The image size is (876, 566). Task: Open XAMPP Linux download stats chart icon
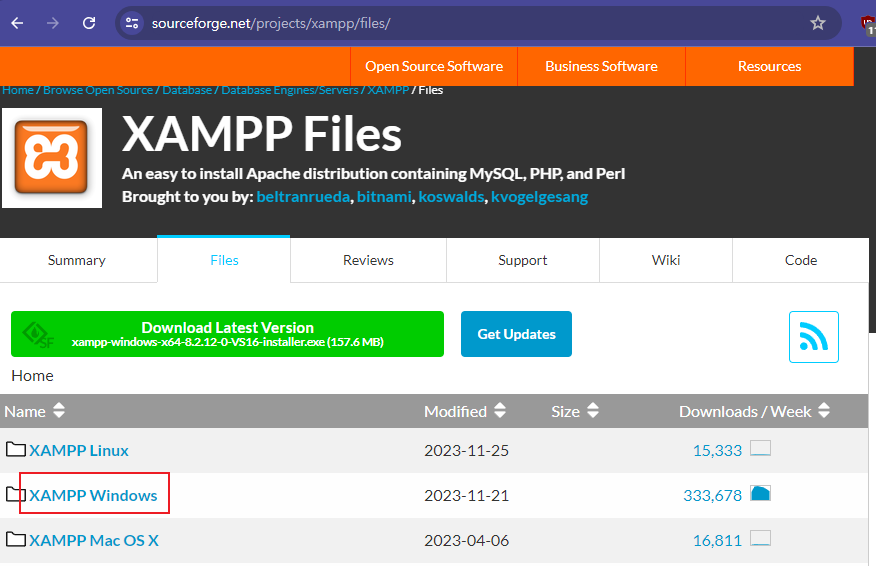[x=760, y=448]
